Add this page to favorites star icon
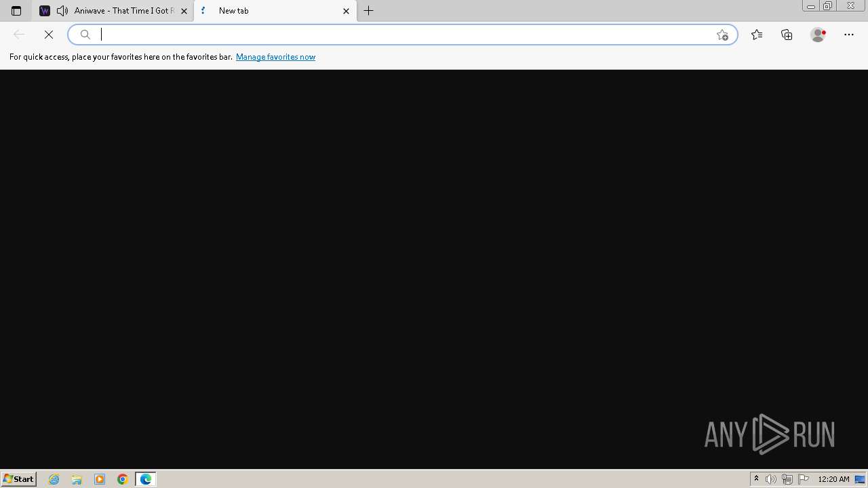The image size is (868, 488). (722, 35)
